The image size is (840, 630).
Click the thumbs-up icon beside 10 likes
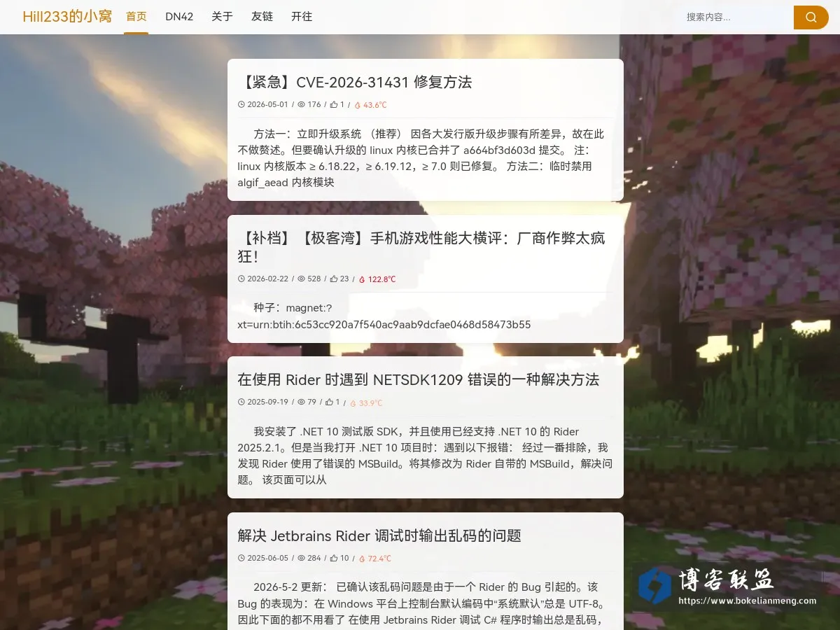[334, 559]
